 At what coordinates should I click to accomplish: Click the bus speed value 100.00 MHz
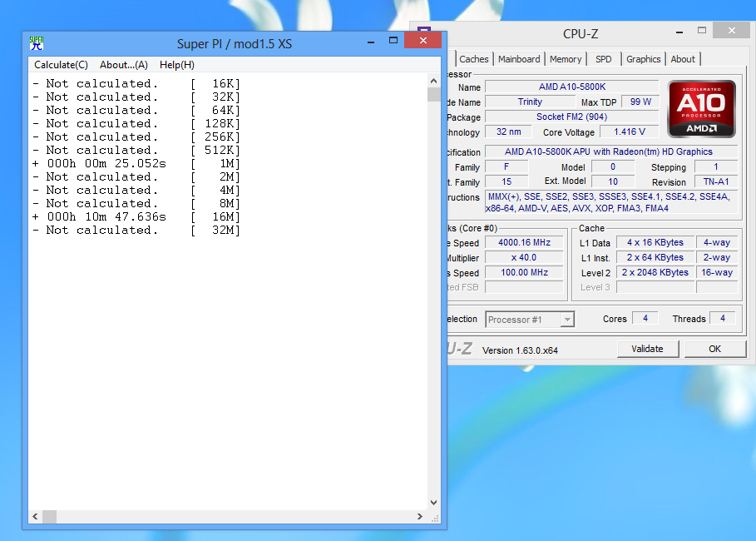click(524, 272)
